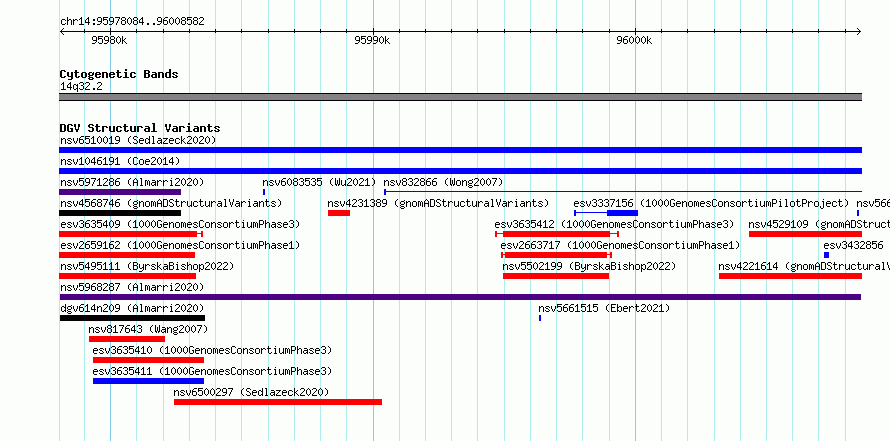
Task: Select the blue bar under nsv1046191
Action: point(460,171)
